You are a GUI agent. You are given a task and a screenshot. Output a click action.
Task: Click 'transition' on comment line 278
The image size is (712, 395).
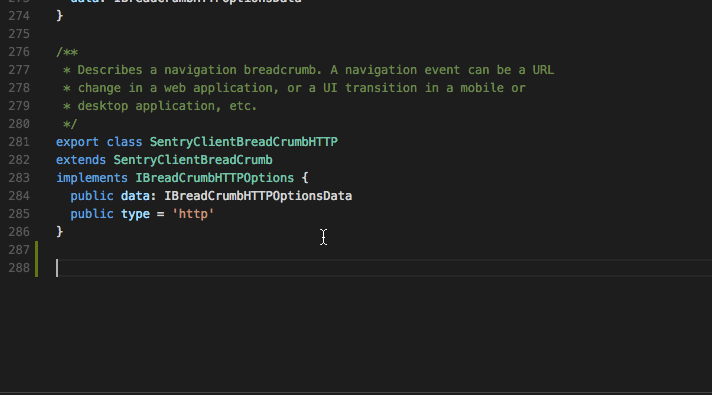click(x=381, y=88)
